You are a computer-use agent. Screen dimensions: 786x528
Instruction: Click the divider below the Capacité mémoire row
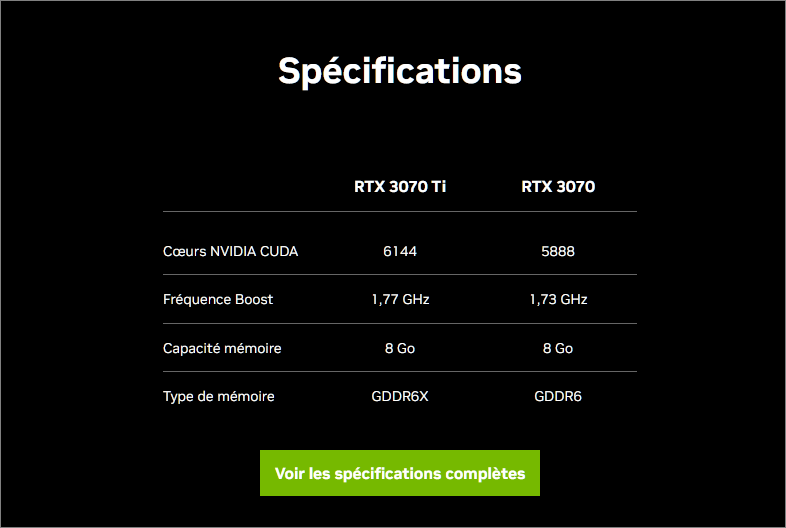399,371
